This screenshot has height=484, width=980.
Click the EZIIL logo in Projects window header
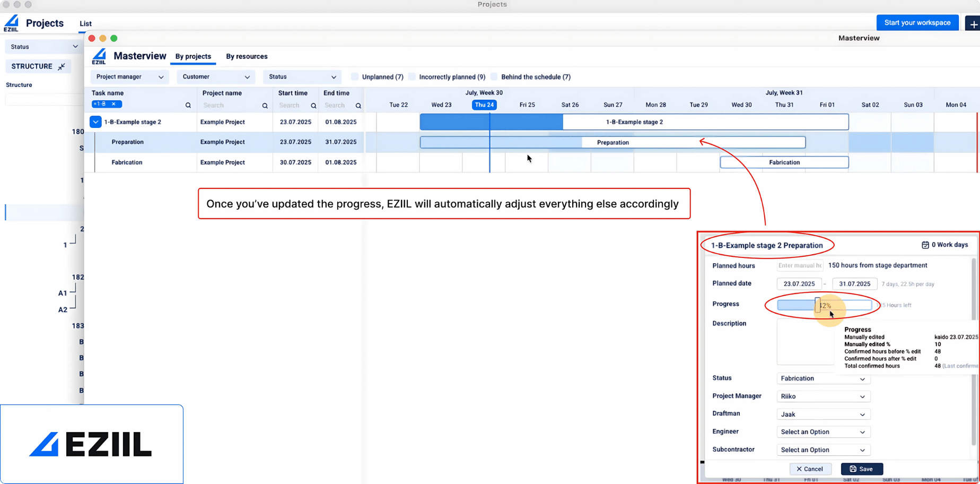(x=11, y=23)
